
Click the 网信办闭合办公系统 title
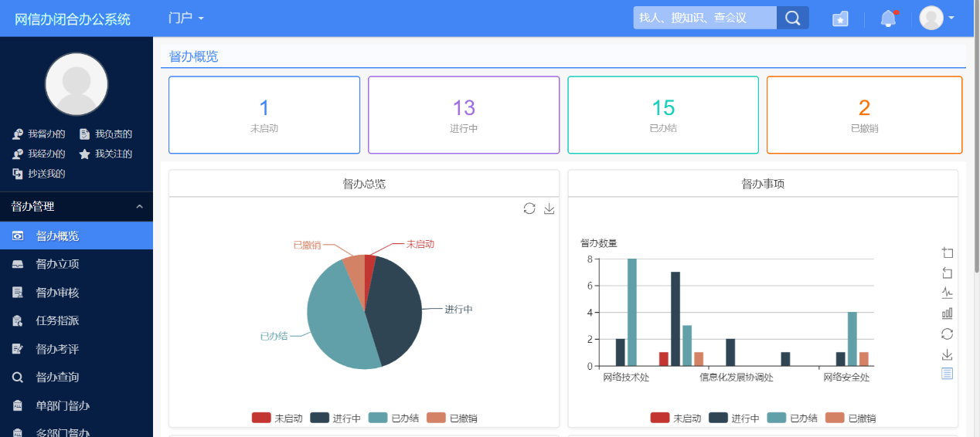pyautogui.click(x=73, y=19)
